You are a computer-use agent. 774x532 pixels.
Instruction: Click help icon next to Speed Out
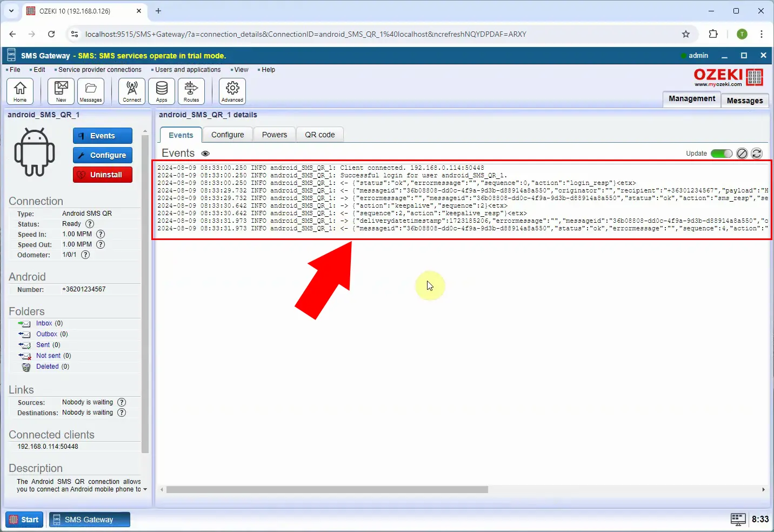(x=101, y=244)
